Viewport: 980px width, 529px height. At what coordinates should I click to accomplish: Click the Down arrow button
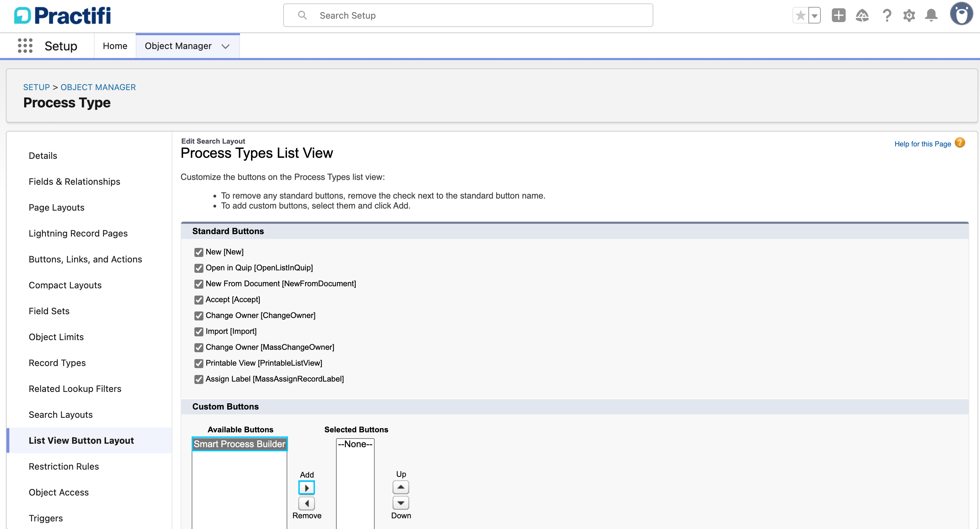[401, 503]
